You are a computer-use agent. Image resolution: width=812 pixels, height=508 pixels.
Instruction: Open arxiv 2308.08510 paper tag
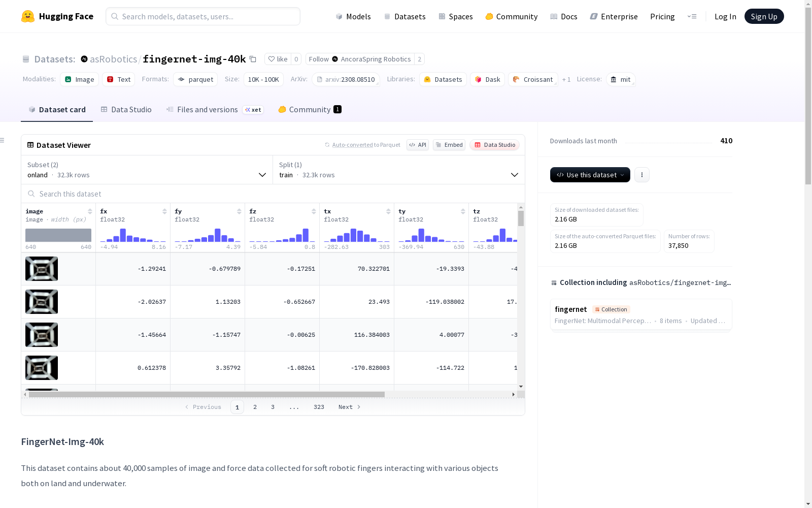(x=346, y=80)
